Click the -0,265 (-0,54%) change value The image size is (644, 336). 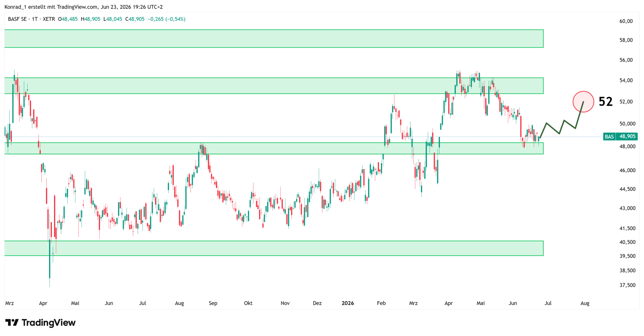[x=167, y=19]
